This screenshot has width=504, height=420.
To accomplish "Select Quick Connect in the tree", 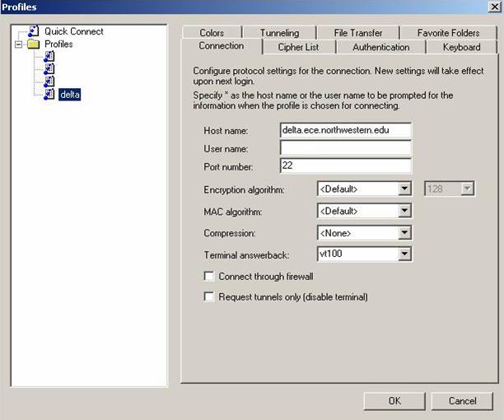I will coord(74,31).
